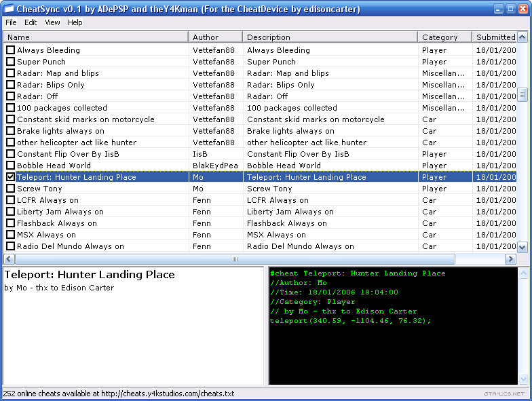Click Miscellan... category in Radar: Off row
The width and height of the screenshot is (532, 401).
coord(444,96)
